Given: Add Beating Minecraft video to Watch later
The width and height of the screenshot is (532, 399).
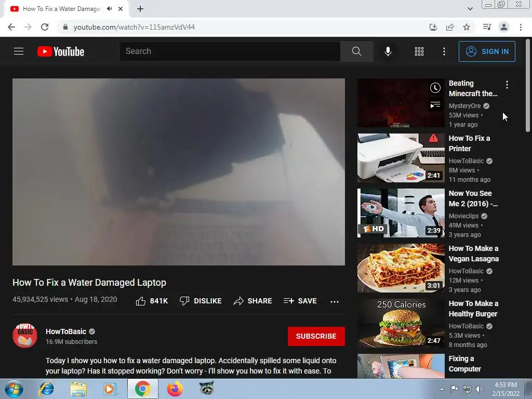Looking at the screenshot, I should click(435, 88).
